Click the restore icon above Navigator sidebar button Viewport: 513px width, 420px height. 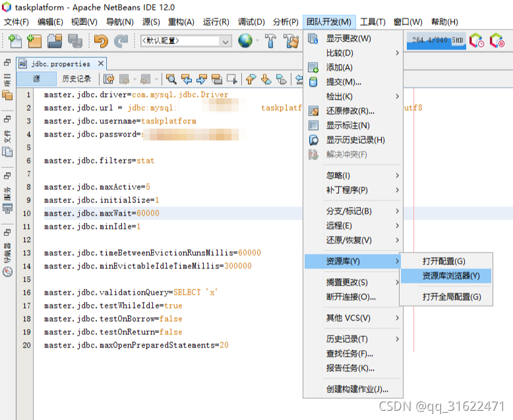[x=7, y=233]
